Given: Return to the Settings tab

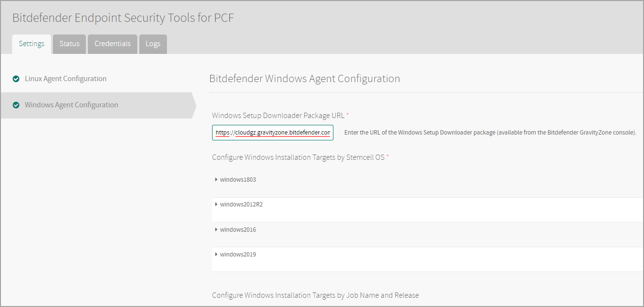Looking at the screenshot, I should point(31,44).
